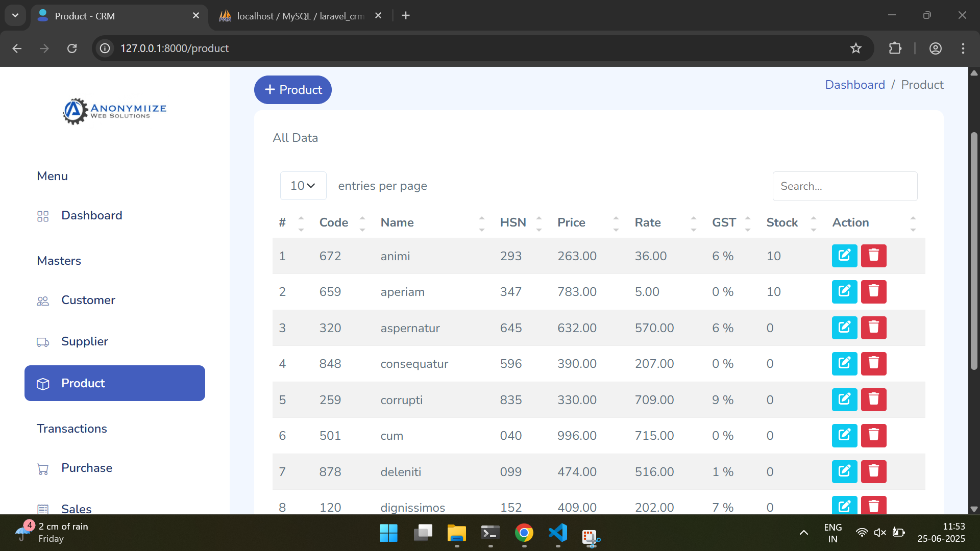Bookmark this page with the star icon
This screenshot has height=551, width=980.
pyautogui.click(x=855, y=48)
